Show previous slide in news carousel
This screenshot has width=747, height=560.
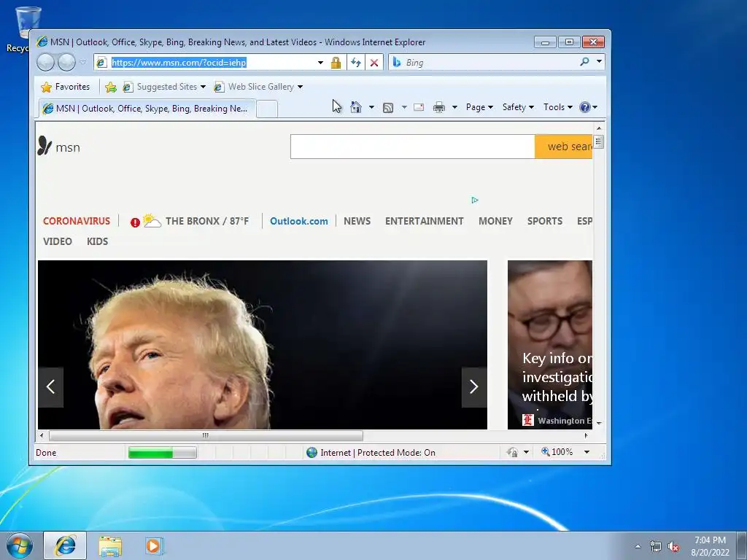coord(50,386)
